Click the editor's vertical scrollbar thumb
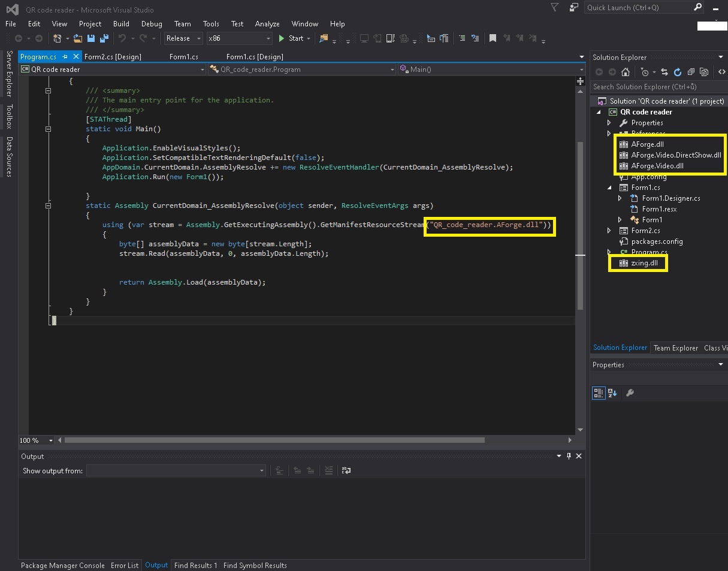728x571 pixels. [580, 225]
